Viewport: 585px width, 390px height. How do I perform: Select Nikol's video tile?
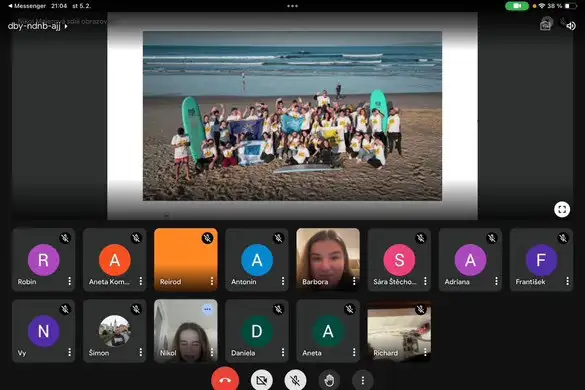pyautogui.click(x=186, y=331)
